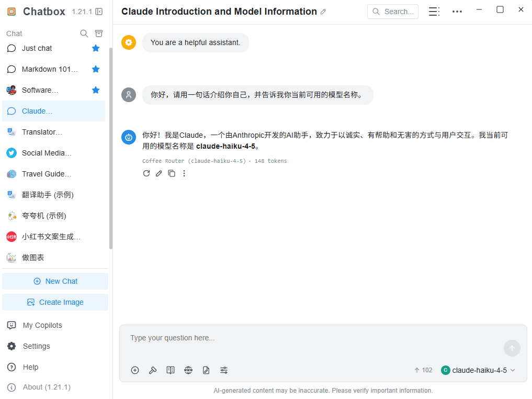
Task: Click the document edit icon in the input toolbar
Action: [206, 370]
